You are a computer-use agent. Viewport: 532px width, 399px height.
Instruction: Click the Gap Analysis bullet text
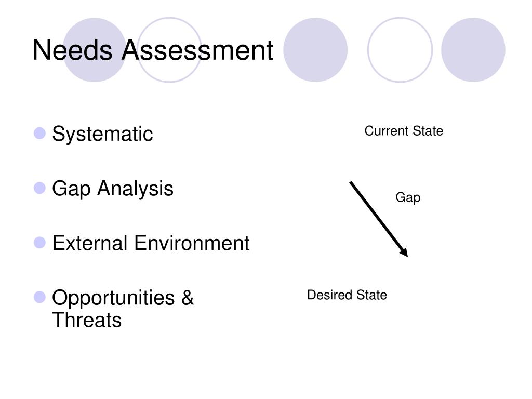tap(113, 189)
